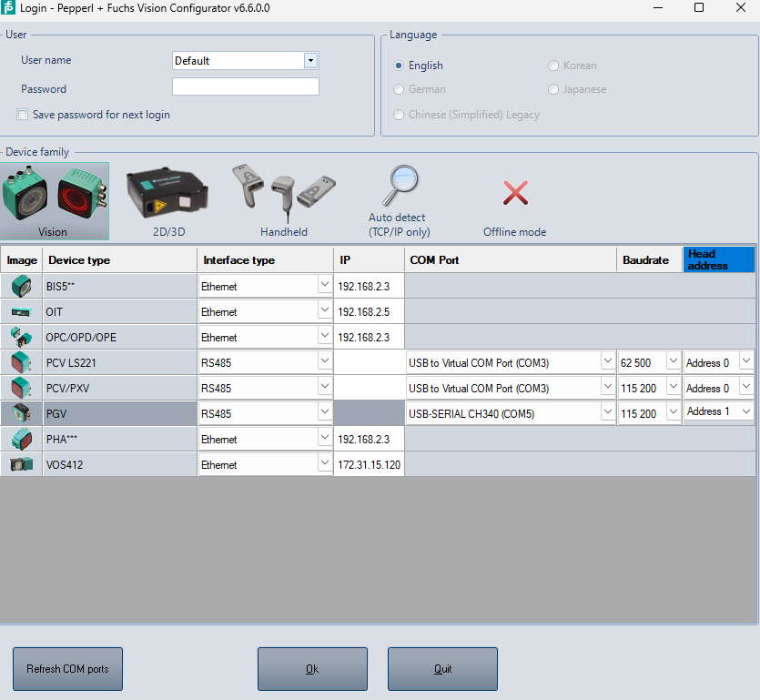Open the User name dropdown

pyautogui.click(x=310, y=61)
